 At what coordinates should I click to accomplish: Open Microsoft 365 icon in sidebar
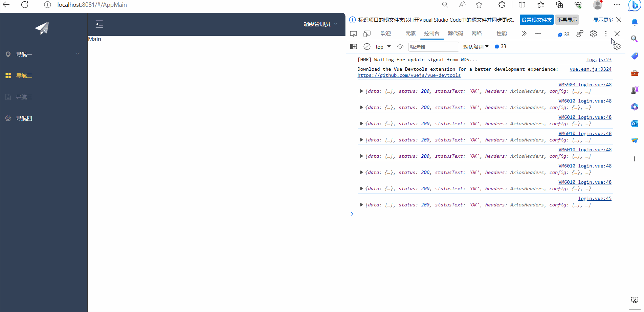635,107
